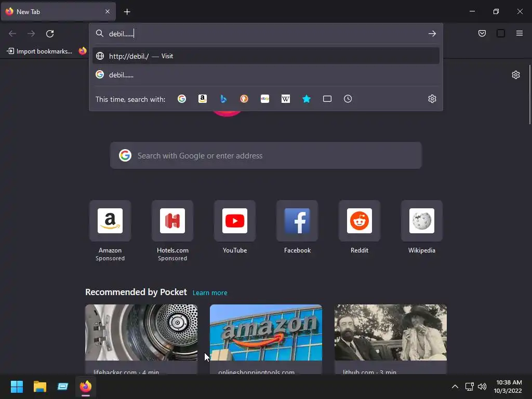Personalize new tab gear icon
Screen dimensions: 532x399
(x=516, y=75)
